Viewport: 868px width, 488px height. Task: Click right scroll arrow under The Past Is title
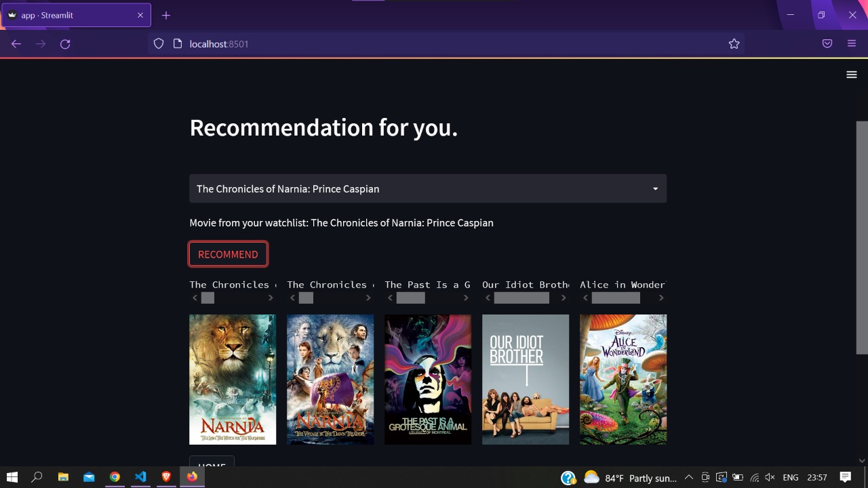[466, 298]
